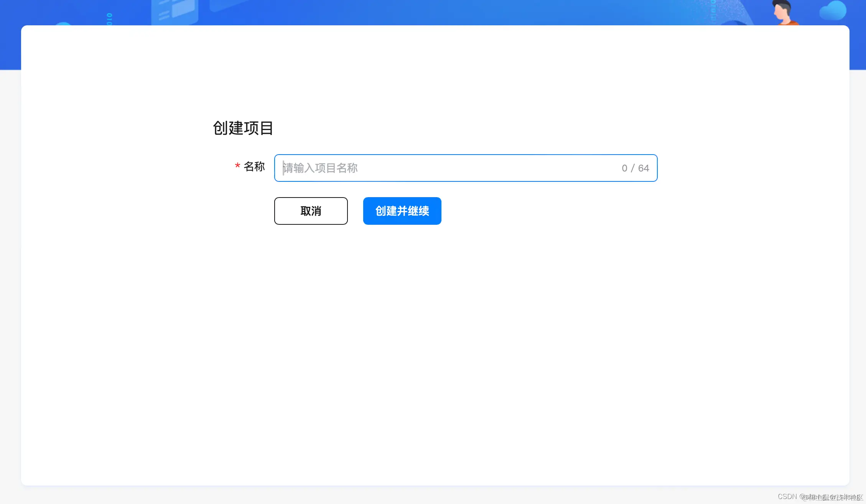The height and width of the screenshot is (504, 866).
Task: Click the 创建并继续 submit button
Action: click(x=402, y=211)
